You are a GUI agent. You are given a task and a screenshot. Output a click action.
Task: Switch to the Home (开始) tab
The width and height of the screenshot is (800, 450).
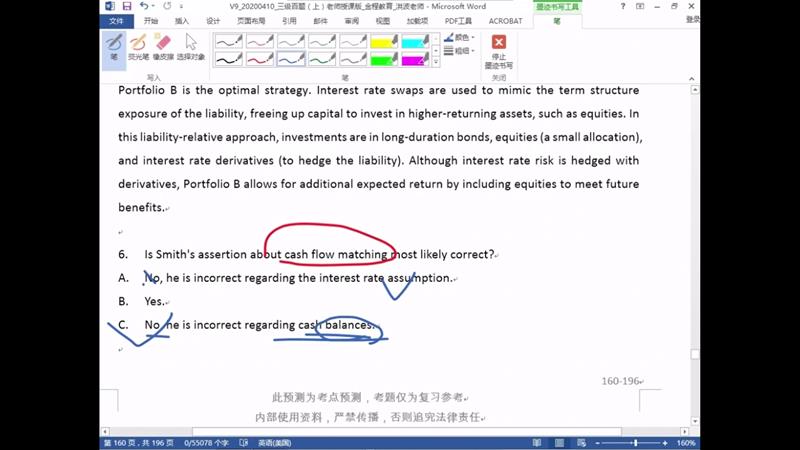[x=151, y=21]
